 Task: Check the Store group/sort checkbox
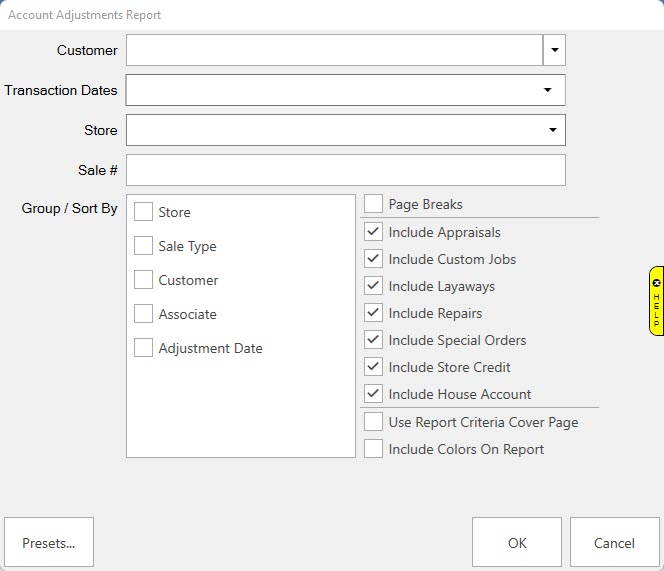pos(144,212)
